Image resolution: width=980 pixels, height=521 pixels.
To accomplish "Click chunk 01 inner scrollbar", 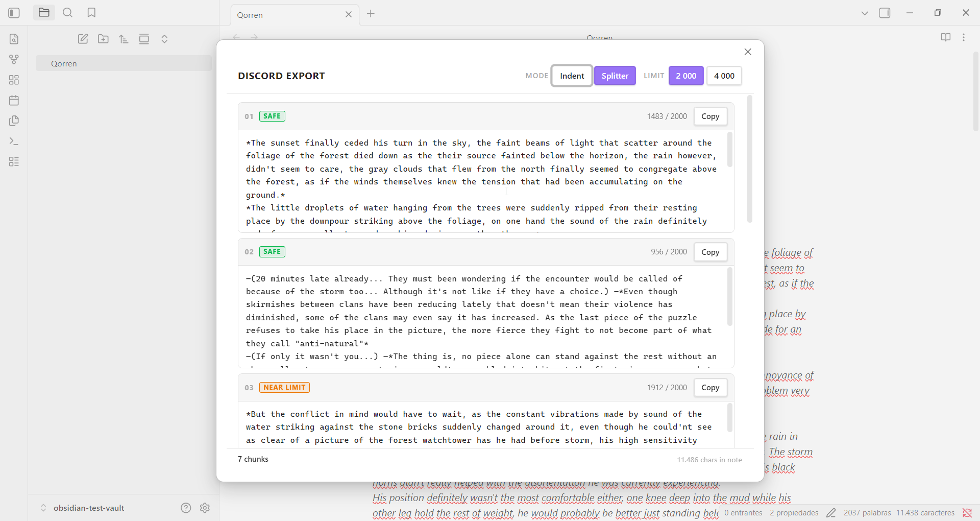I will coord(730,150).
